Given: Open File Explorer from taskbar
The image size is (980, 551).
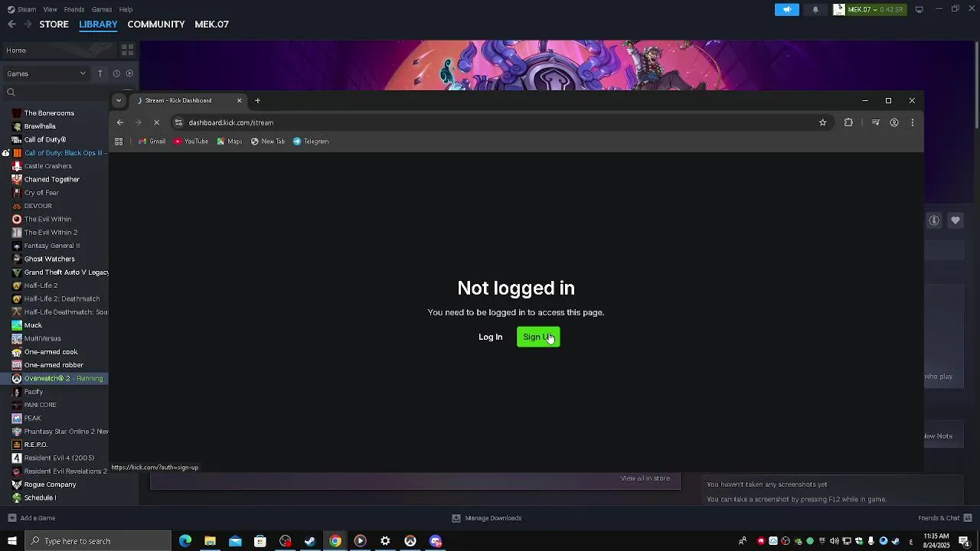Looking at the screenshot, I should click(x=210, y=541).
